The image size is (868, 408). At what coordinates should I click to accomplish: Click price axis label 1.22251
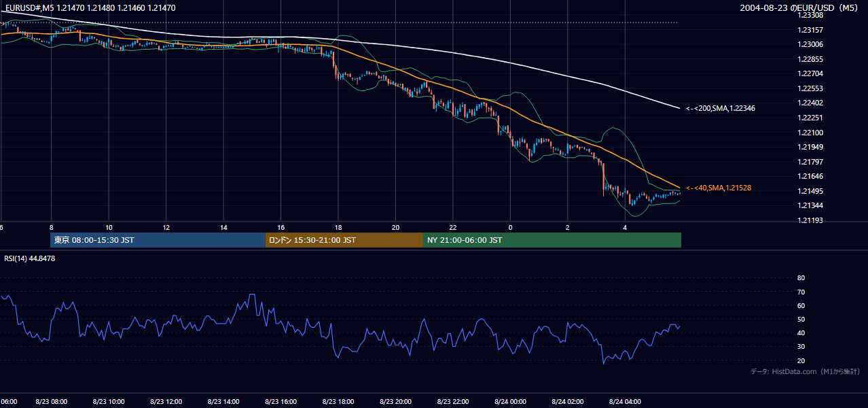click(x=810, y=118)
